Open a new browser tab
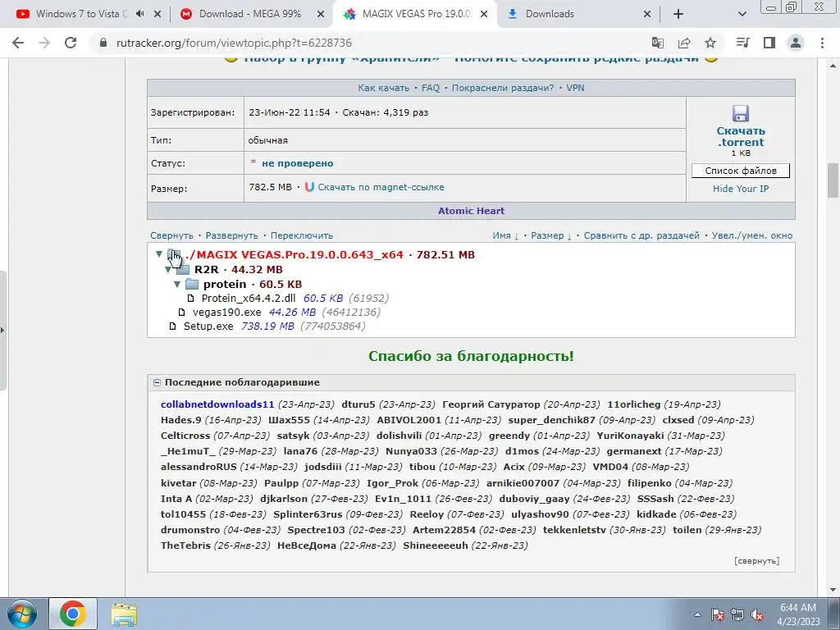The image size is (840, 630). coord(678,14)
